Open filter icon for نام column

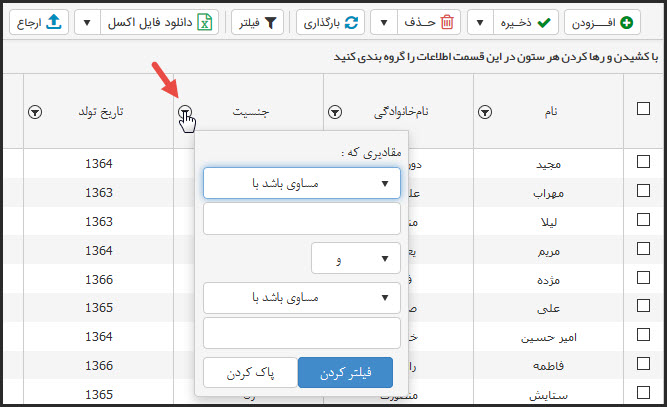[x=485, y=112]
